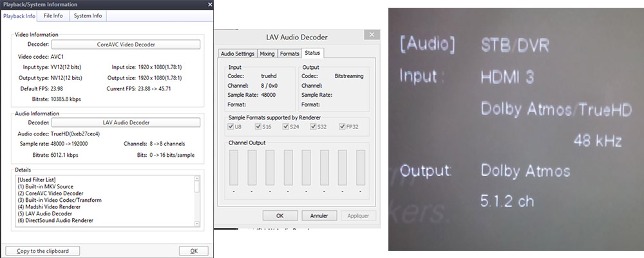Click the '48 kHz' text on receiver display

[598, 141]
